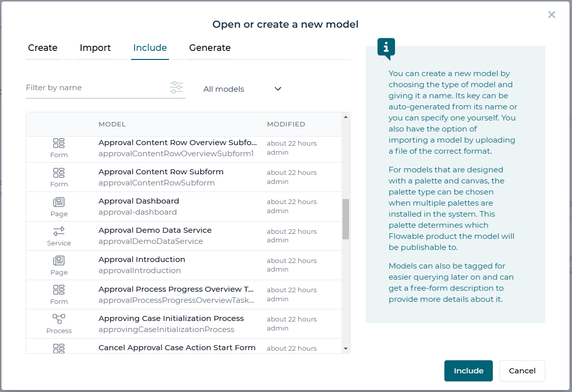Screen dimensions: 572x392
Task: Open the Generate tab
Action: point(210,48)
